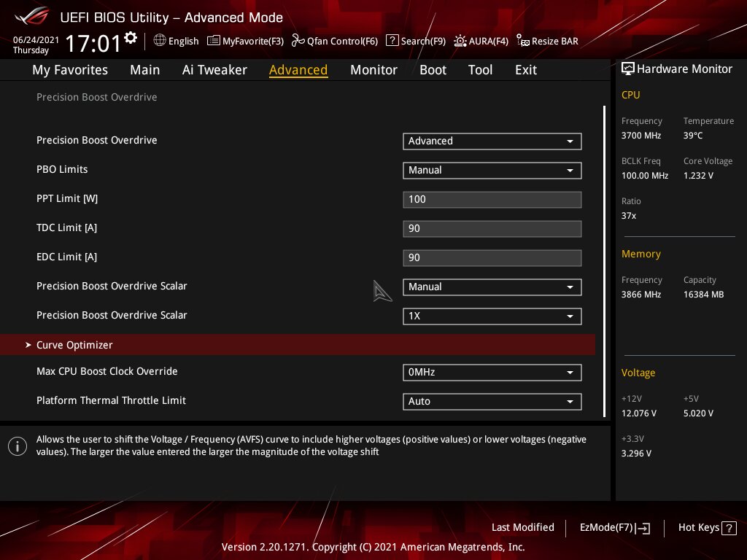747x560 pixels.
Task: Click the TDC Limit [A] input field
Action: click(x=492, y=228)
